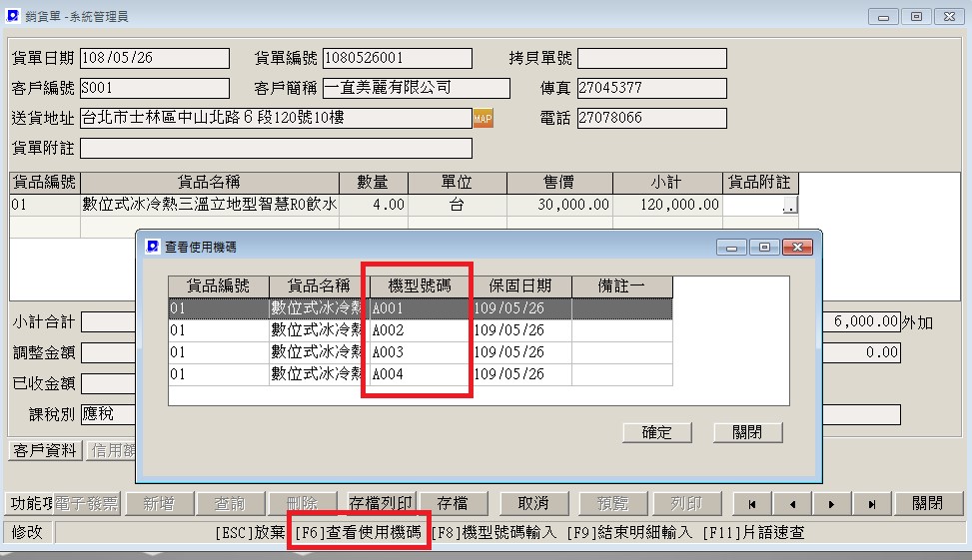The height and width of the screenshot is (560, 972).
Task: Click [F8]機型號碼輸入 in status bar
Action: click(x=494, y=533)
